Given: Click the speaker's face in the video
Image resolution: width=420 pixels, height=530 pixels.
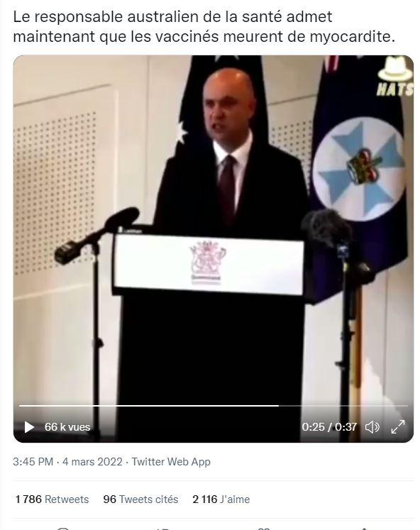Looking at the screenshot, I should [228, 107].
